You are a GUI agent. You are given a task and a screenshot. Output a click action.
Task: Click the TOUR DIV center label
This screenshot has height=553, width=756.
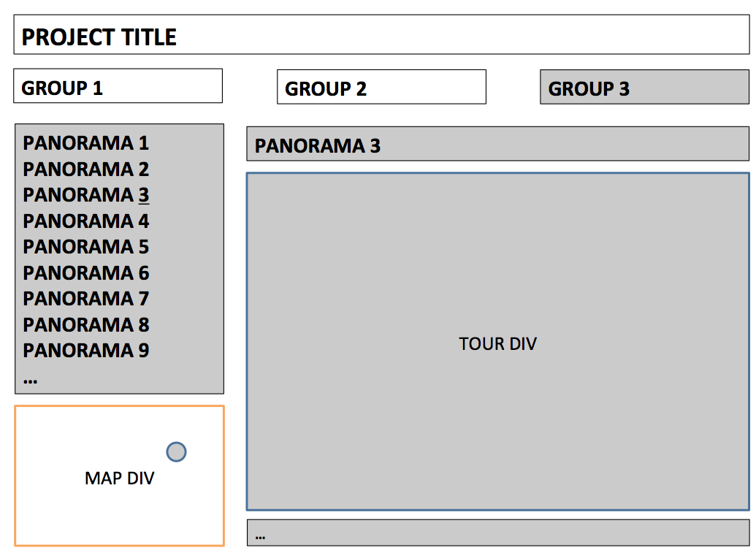(497, 344)
